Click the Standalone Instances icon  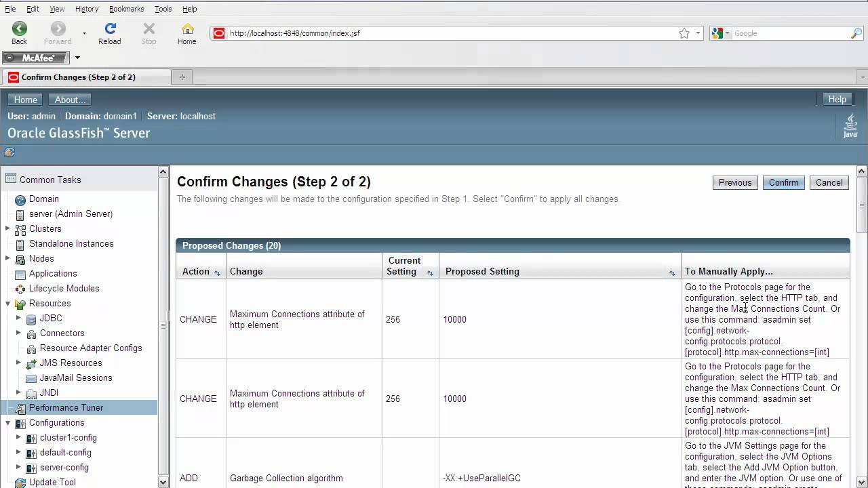[x=20, y=244]
